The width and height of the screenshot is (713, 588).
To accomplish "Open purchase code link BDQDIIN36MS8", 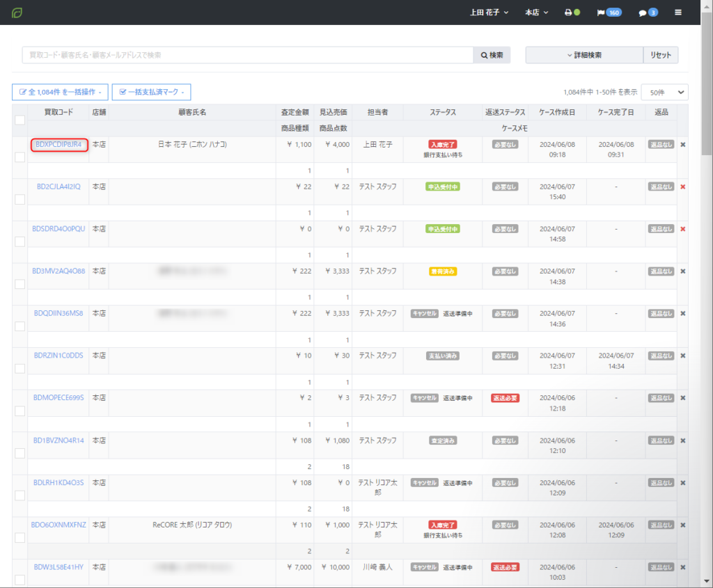I will (58, 314).
